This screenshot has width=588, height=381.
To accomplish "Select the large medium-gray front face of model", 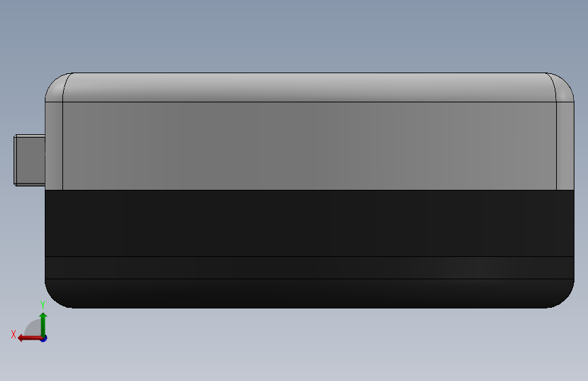I will point(309,146).
